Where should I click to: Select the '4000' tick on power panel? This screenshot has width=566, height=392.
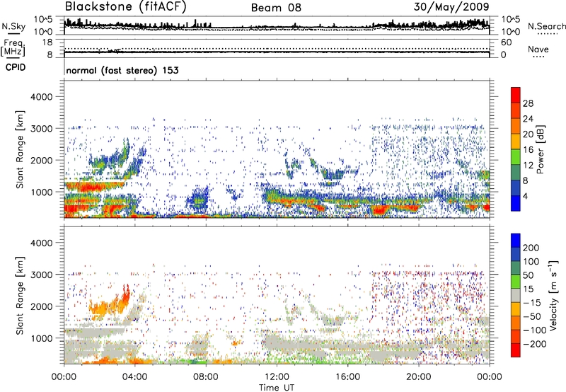(41, 97)
